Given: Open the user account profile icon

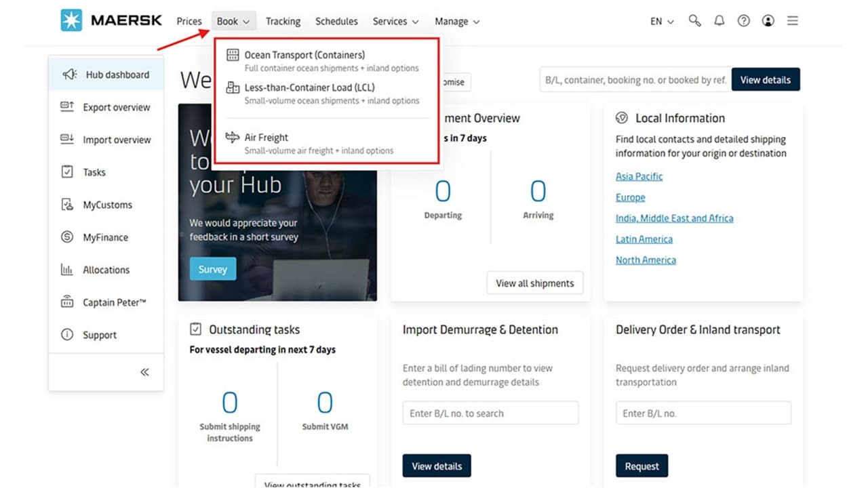Looking at the screenshot, I should click(768, 21).
